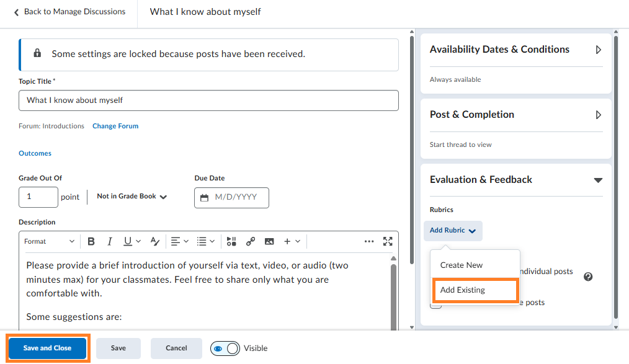This screenshot has width=629, height=364.
Task: Turn off the Visible toggle
Action: (x=225, y=348)
